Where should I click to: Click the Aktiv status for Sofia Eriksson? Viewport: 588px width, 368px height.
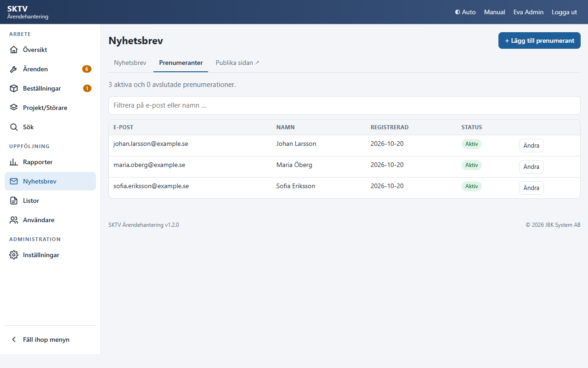coord(472,186)
